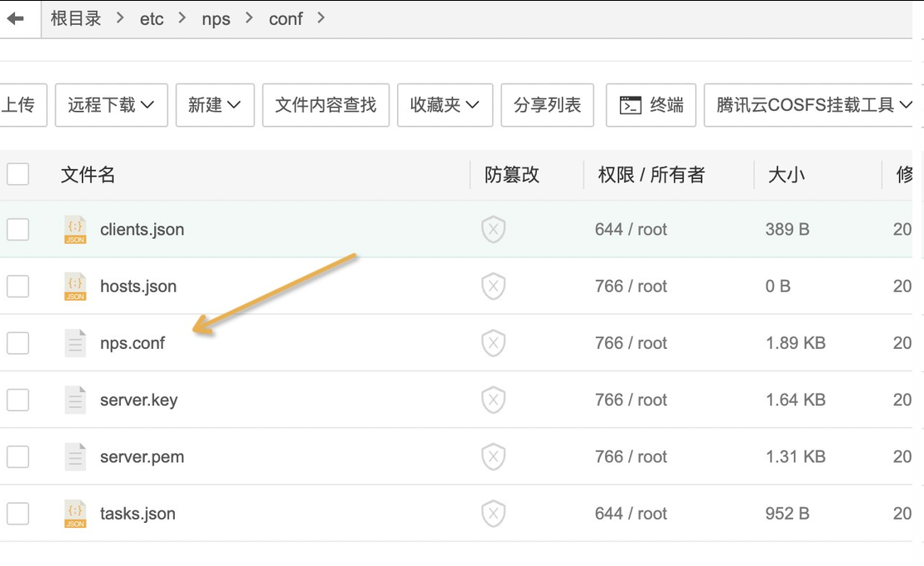924x566 pixels.
Task: Click the nps.conf document icon
Action: pyautogui.click(x=75, y=343)
